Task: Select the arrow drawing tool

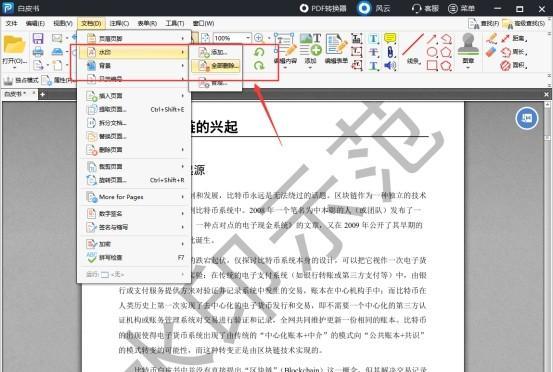Action: coord(432,39)
